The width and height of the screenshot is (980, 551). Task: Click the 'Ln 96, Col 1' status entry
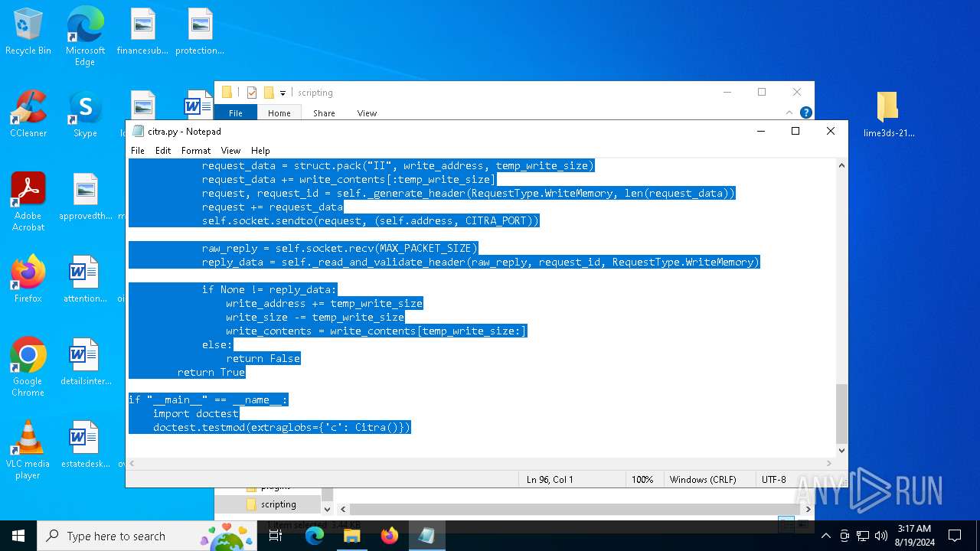click(550, 480)
